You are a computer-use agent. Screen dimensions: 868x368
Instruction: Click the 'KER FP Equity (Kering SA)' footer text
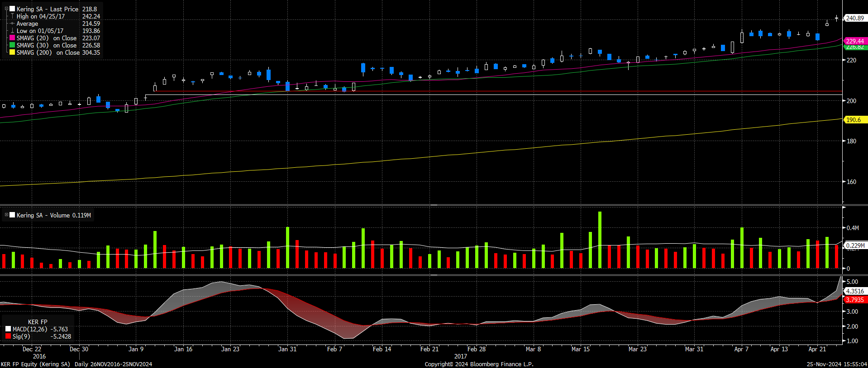click(x=36, y=364)
